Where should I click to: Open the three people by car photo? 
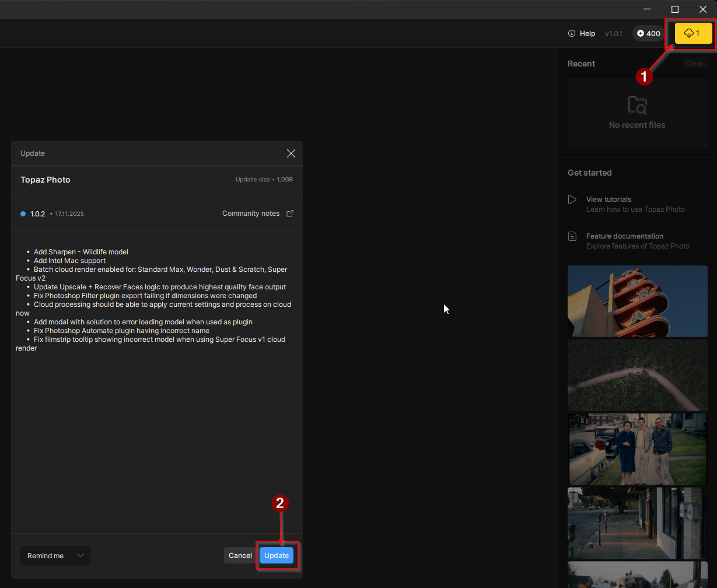point(637,449)
